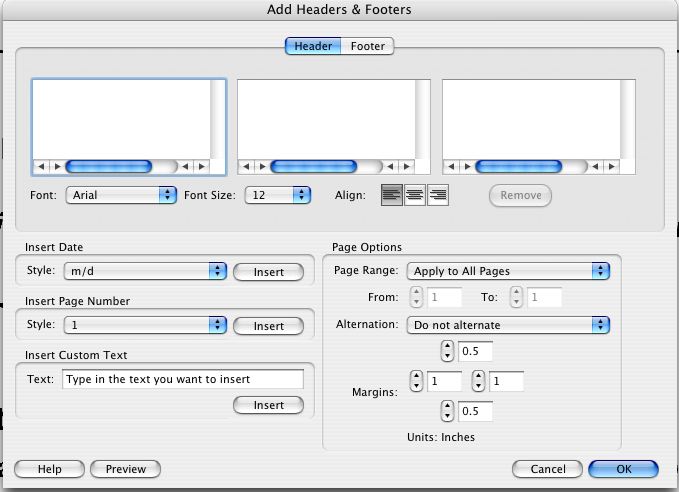Click horizontal scrollbar in left header box

click(x=121, y=166)
